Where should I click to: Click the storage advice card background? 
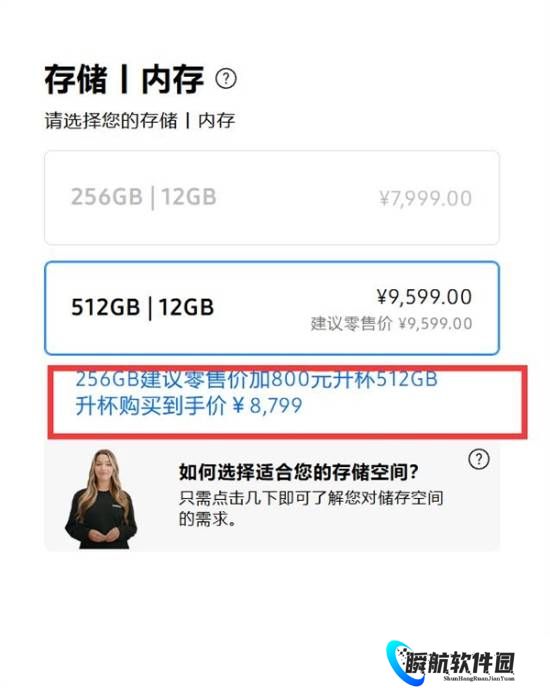[x=272, y=496]
